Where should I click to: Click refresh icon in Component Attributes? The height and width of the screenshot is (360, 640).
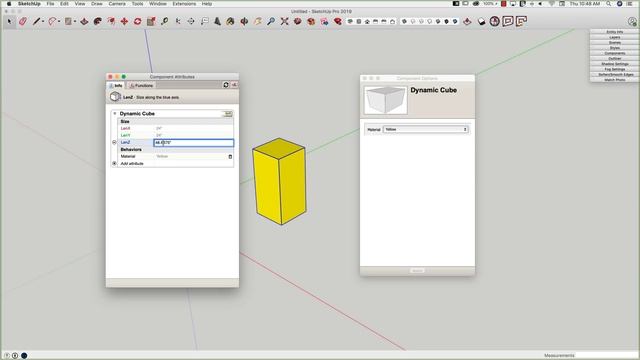click(226, 85)
